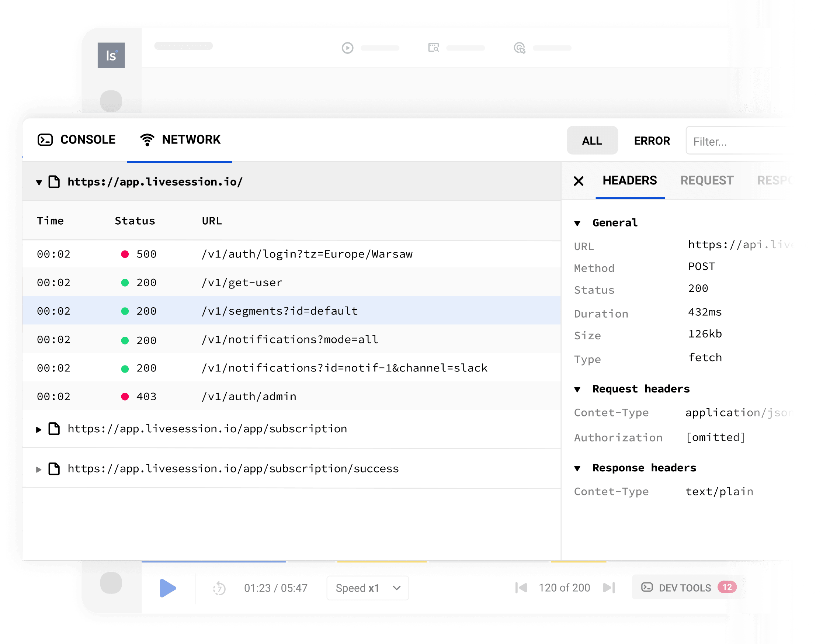This screenshot has height=644, width=823.
Task: Open the REQUEST tab
Action: pos(707,181)
